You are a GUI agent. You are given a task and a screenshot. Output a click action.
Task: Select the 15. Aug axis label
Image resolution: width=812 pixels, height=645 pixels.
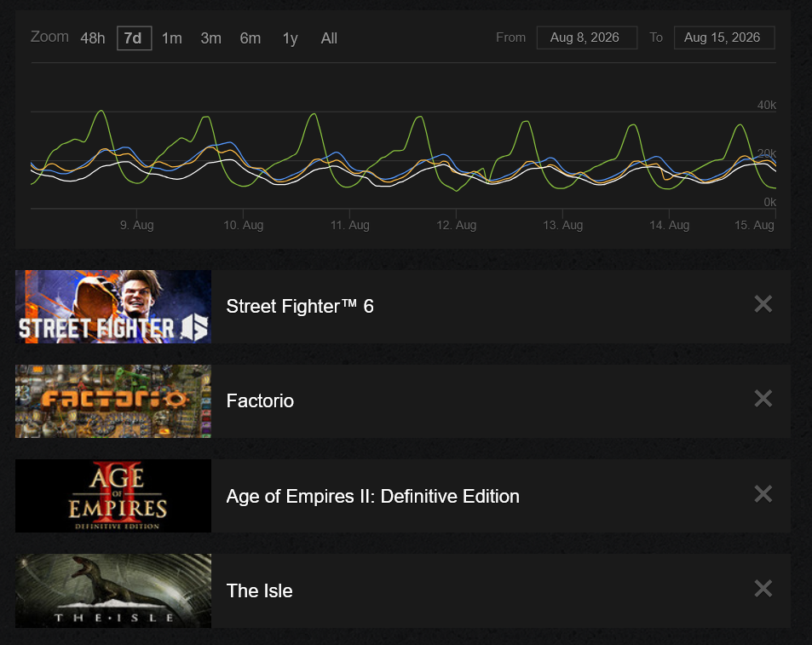click(x=755, y=225)
